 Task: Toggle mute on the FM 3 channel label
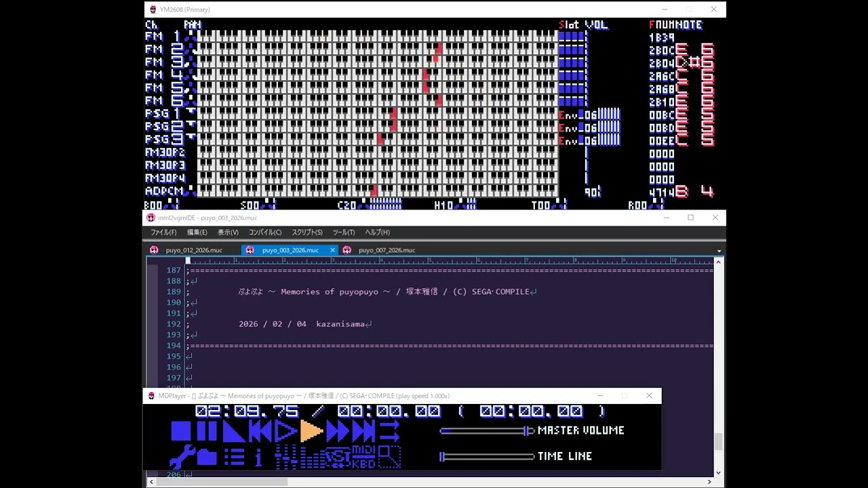pyautogui.click(x=163, y=62)
